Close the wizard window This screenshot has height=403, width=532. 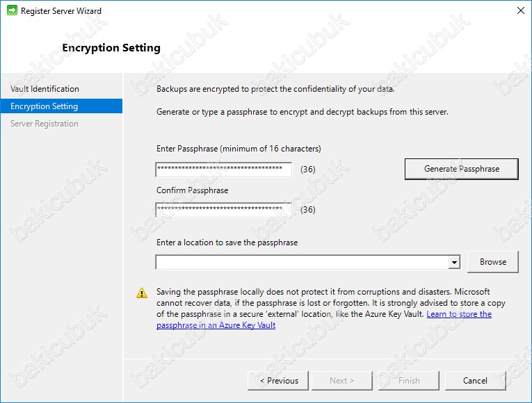click(520, 10)
